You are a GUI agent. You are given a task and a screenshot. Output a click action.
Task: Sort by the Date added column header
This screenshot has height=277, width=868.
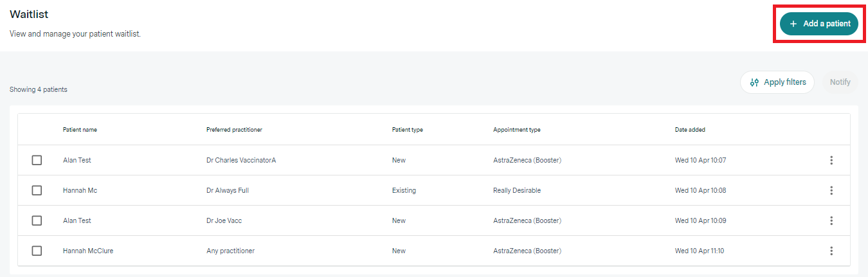(x=690, y=130)
